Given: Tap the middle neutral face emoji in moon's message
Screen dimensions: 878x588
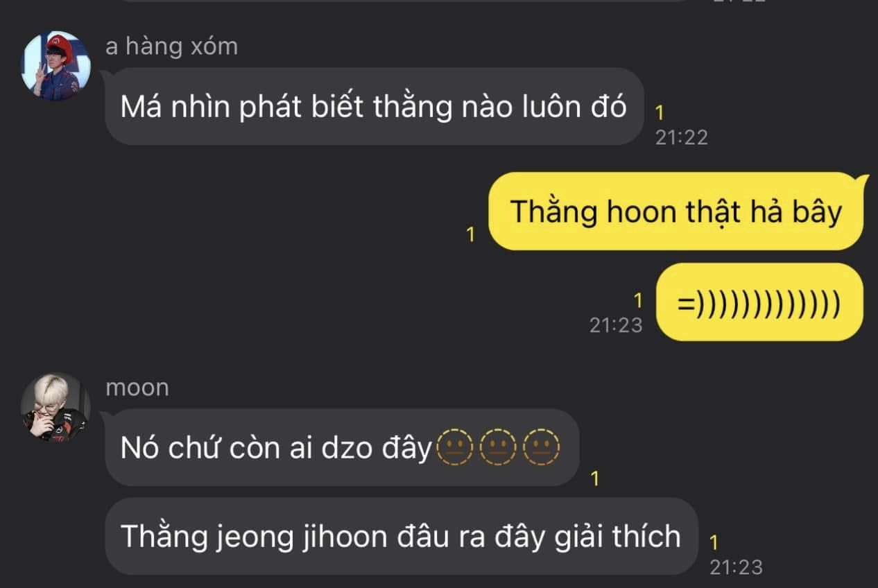Looking at the screenshot, I should pos(498,449).
